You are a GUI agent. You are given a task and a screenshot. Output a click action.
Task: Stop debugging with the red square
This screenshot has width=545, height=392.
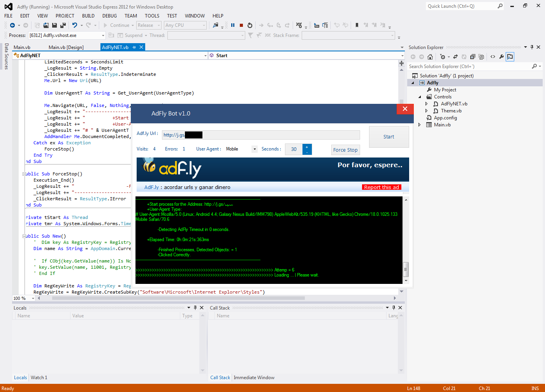tap(241, 25)
